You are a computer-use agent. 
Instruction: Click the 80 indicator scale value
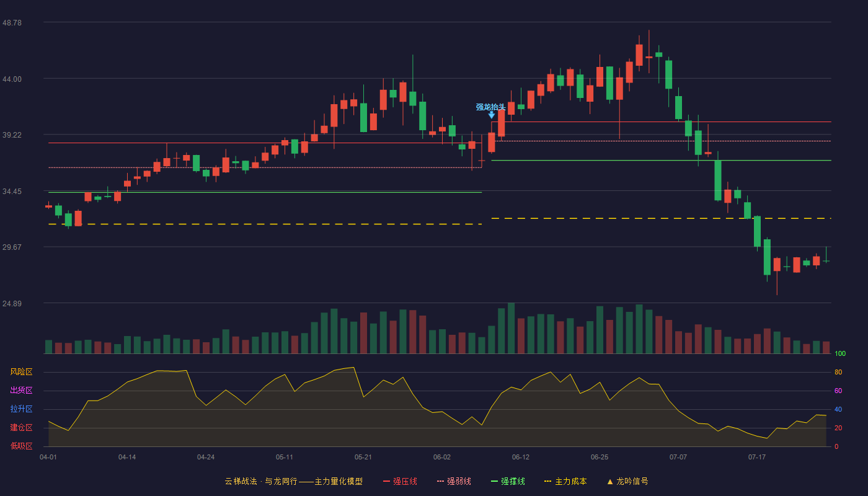[x=838, y=372]
